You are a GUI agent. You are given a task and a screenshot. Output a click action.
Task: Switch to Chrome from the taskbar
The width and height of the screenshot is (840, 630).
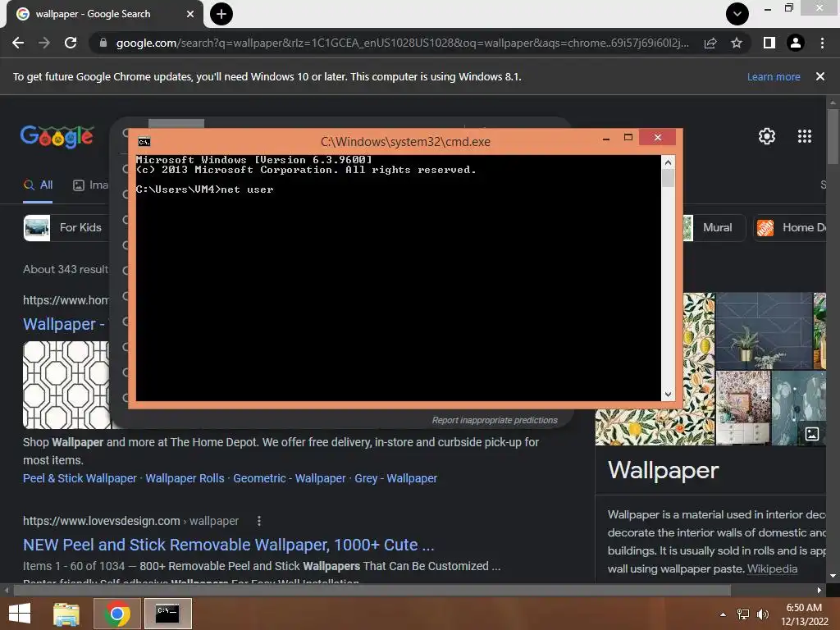(x=116, y=614)
